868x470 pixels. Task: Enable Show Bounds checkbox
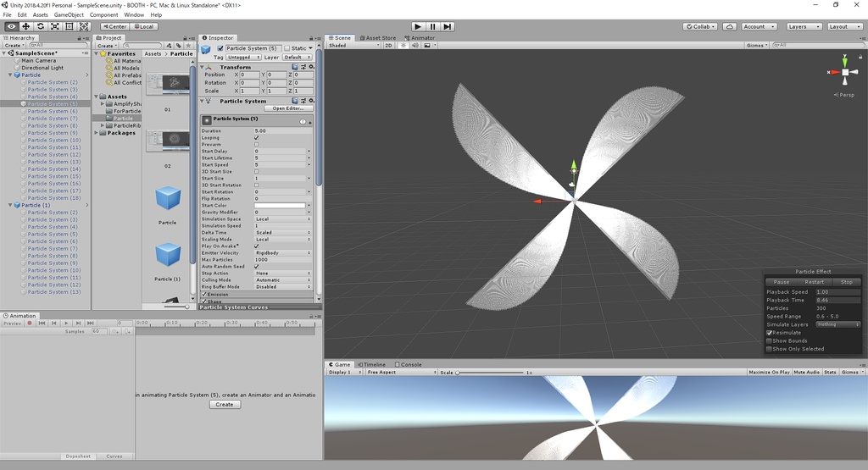click(x=769, y=341)
